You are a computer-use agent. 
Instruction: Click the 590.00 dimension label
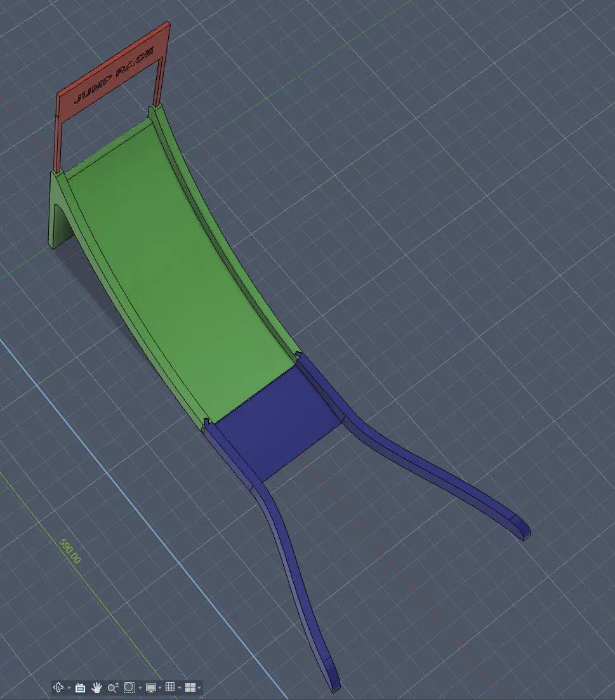70,551
